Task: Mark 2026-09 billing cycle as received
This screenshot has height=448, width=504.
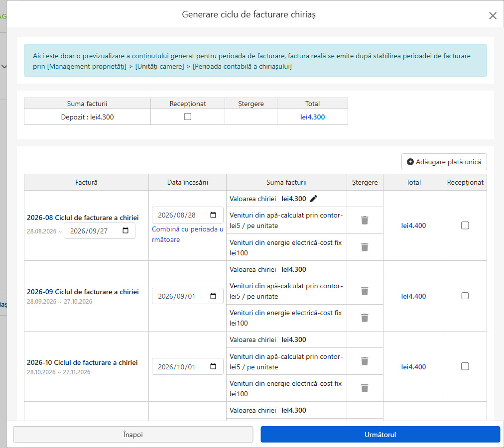Action: 465,296
